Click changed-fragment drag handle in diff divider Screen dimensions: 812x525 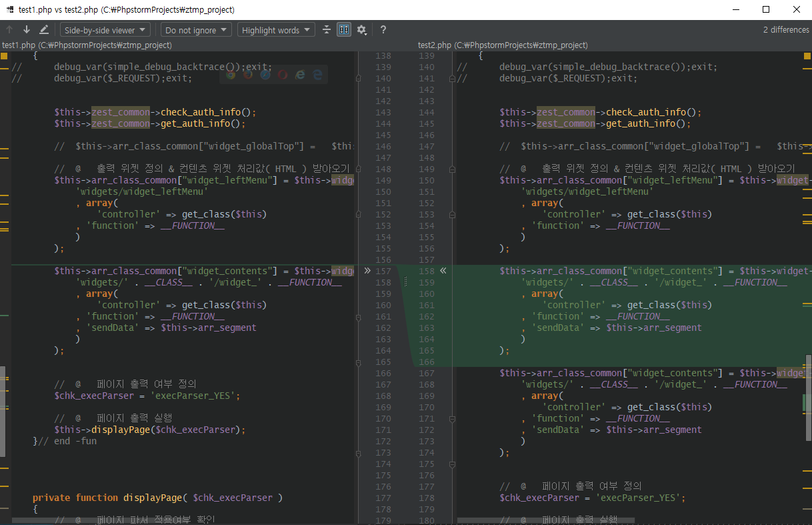point(405,282)
